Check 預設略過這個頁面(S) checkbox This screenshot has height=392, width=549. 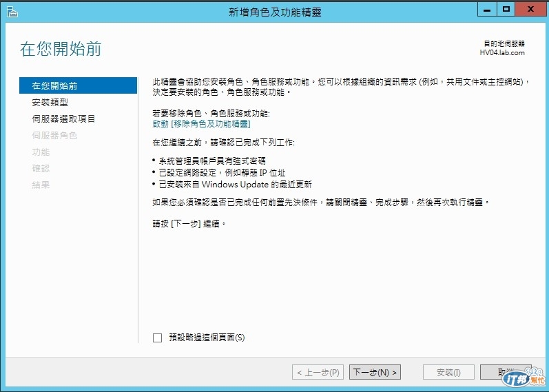coord(158,338)
